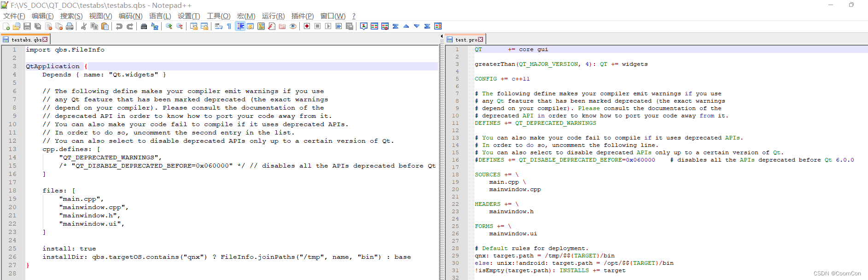This screenshot has height=280, width=868.
Task: Start macro recording with the red dot icon
Action: click(307, 26)
